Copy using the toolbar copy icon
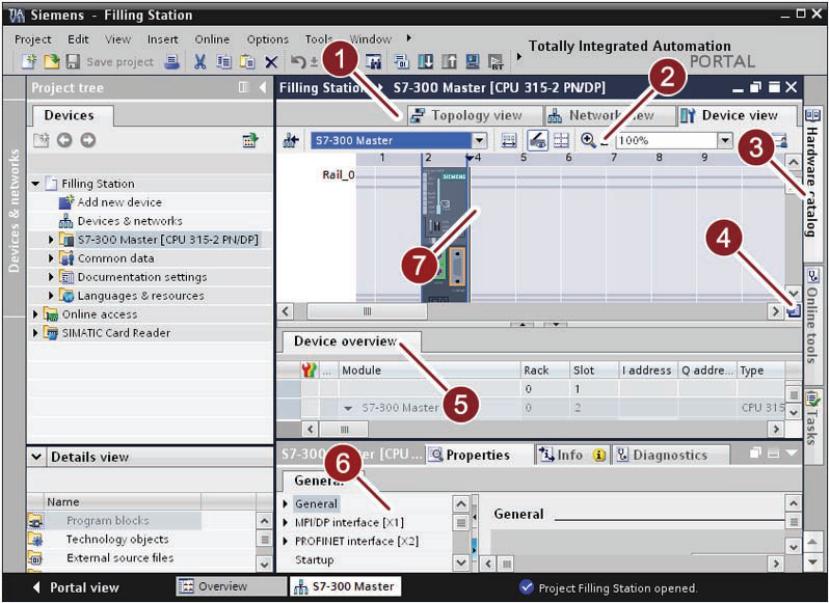829x603 pixels. click(x=224, y=62)
